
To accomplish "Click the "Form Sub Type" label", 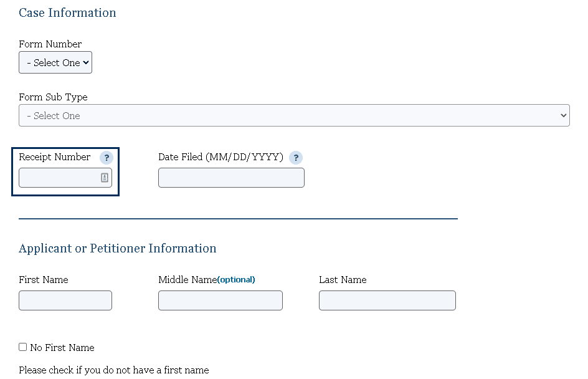I will [x=53, y=97].
